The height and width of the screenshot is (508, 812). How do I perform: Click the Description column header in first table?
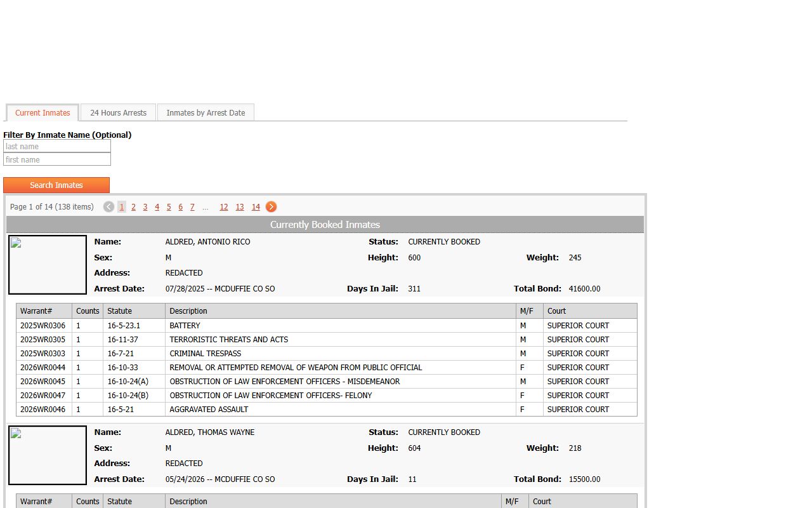point(341,311)
